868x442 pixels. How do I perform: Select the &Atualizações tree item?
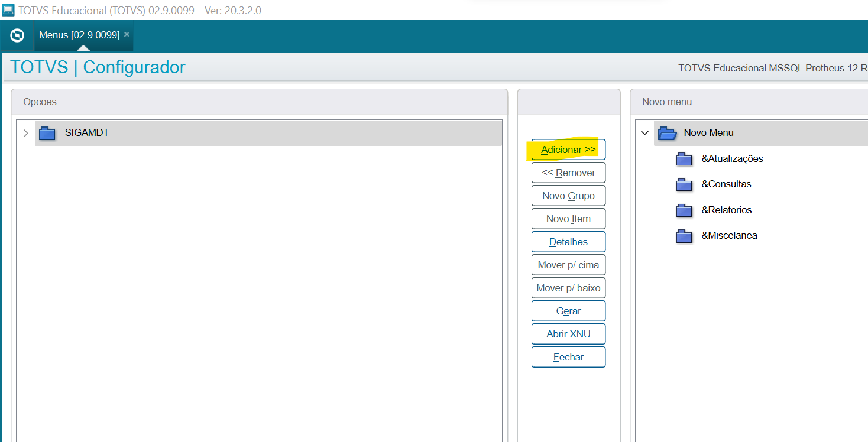click(732, 158)
